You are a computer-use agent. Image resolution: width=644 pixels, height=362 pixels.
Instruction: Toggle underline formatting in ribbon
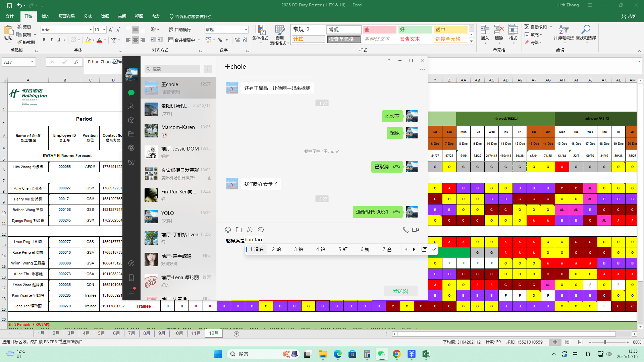[59, 40]
